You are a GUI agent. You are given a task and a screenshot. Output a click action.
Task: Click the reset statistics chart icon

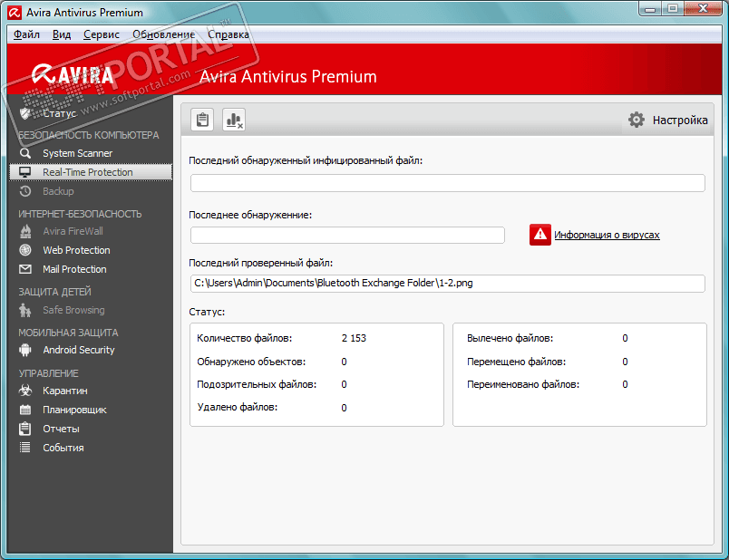[x=234, y=120]
